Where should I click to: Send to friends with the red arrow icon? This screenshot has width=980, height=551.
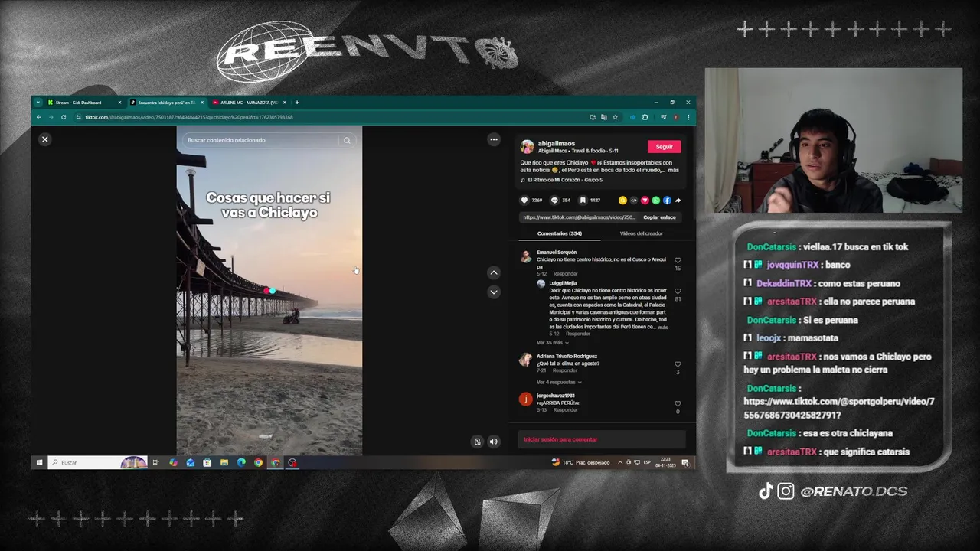point(645,201)
